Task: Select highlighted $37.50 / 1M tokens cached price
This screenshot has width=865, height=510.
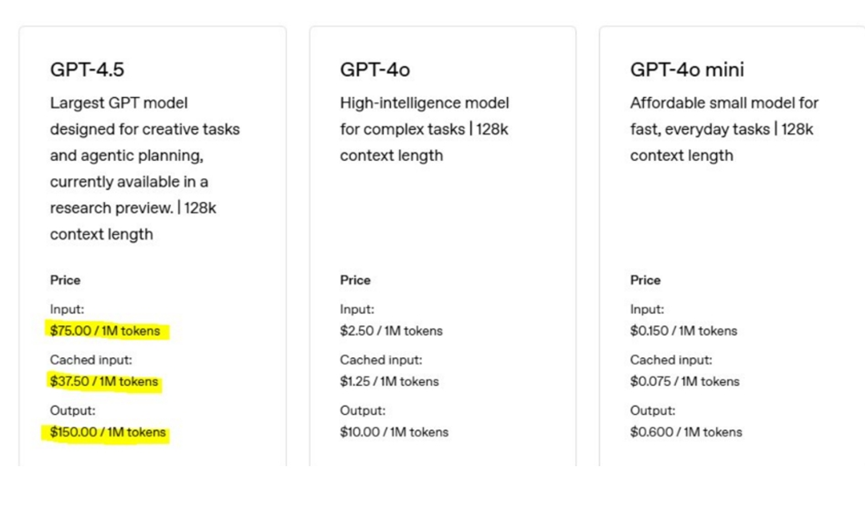Action: (104, 381)
